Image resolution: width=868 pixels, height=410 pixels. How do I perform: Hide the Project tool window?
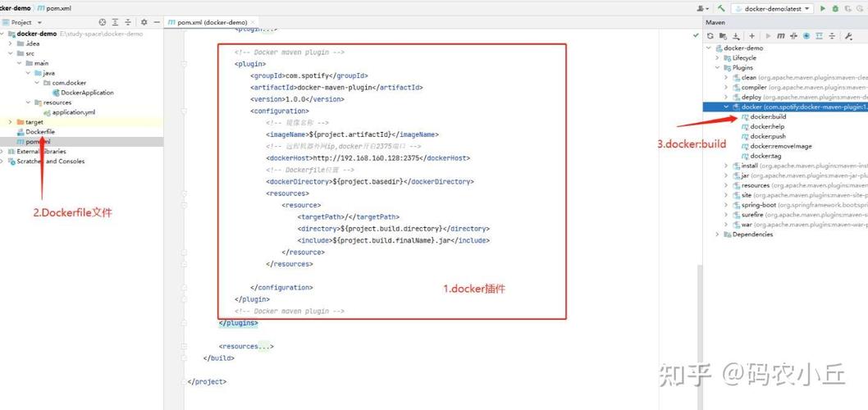click(157, 22)
